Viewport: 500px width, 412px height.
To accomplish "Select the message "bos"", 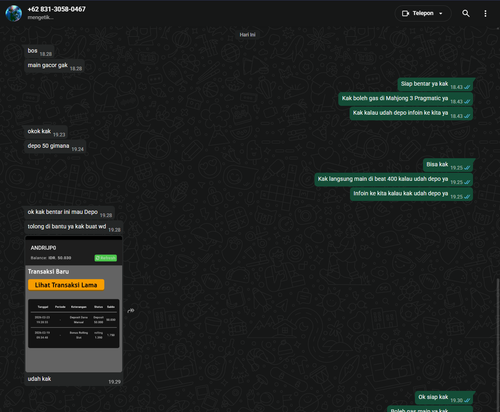I will pos(39,51).
